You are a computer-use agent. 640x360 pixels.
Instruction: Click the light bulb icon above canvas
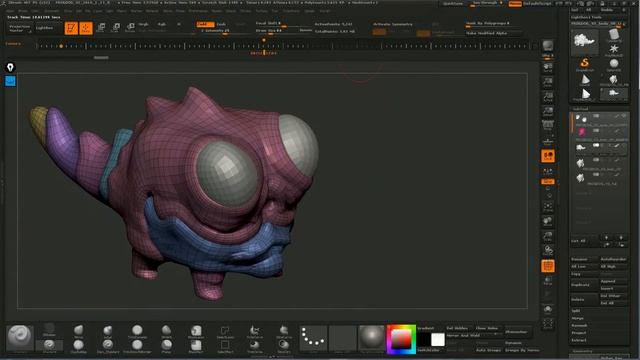[x=10, y=67]
